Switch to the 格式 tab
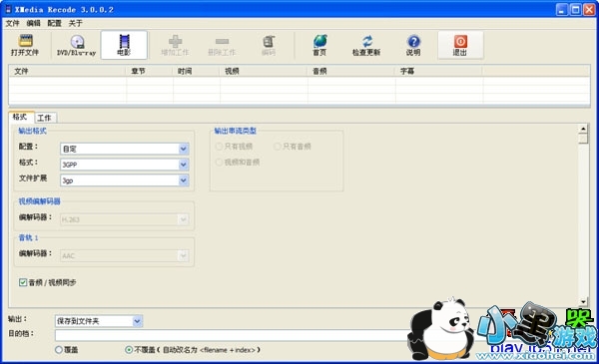Screen dimensions: 599x364 pyautogui.click(x=20, y=117)
